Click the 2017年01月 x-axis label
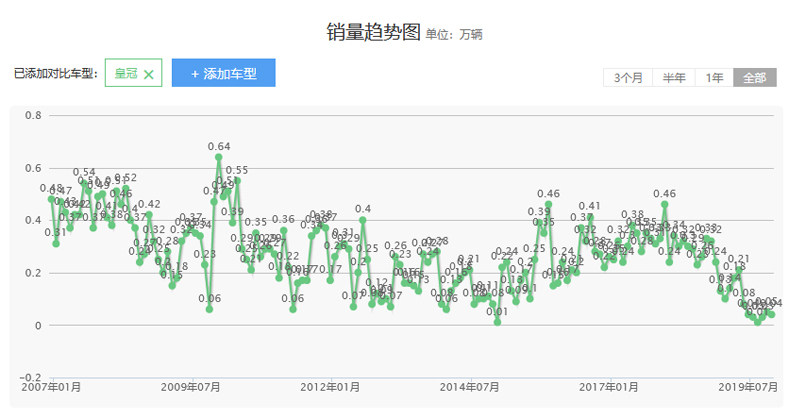 [x=609, y=386]
